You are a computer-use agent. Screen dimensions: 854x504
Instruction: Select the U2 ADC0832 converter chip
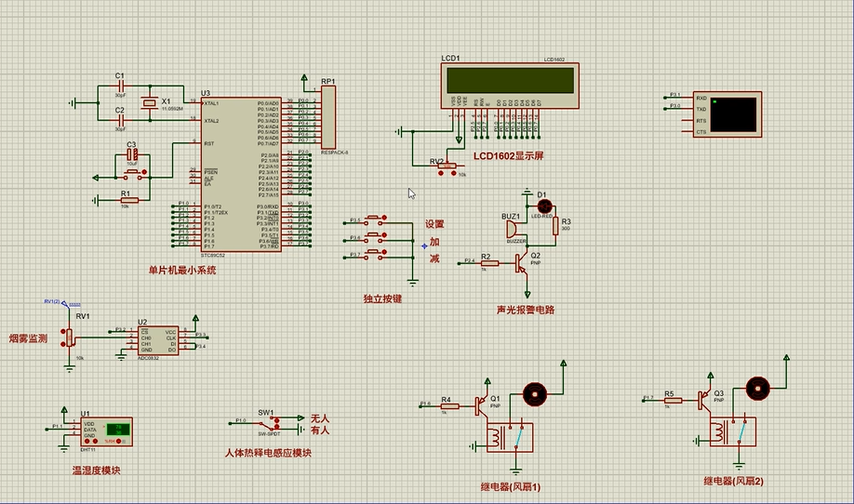point(158,340)
